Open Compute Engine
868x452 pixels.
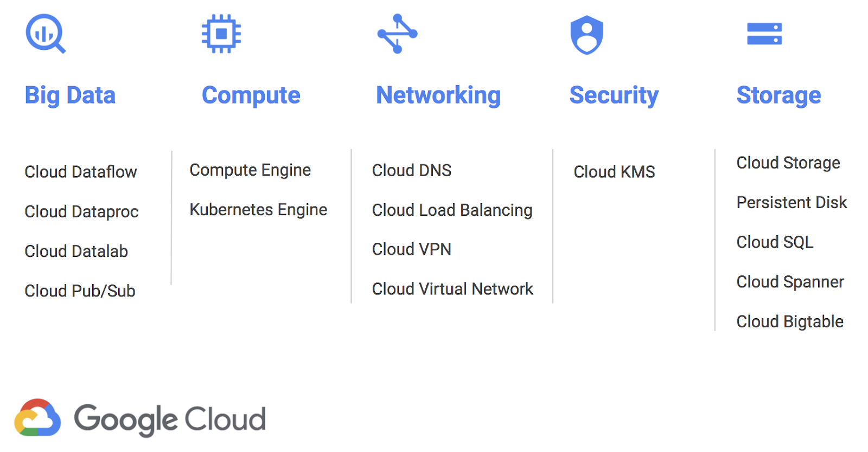click(250, 170)
